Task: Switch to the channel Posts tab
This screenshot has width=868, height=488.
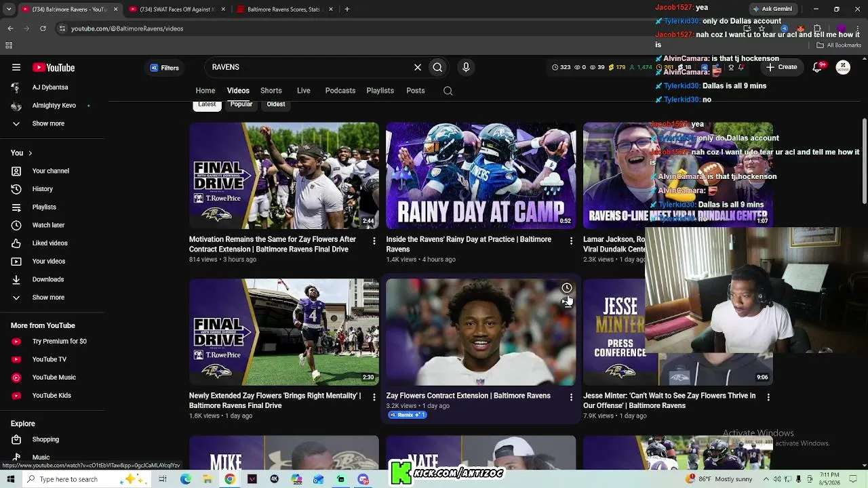Action: [416, 91]
